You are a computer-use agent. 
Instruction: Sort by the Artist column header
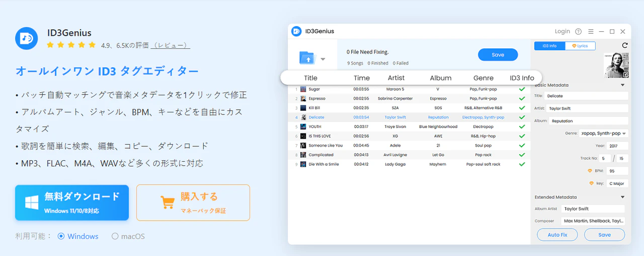click(396, 78)
